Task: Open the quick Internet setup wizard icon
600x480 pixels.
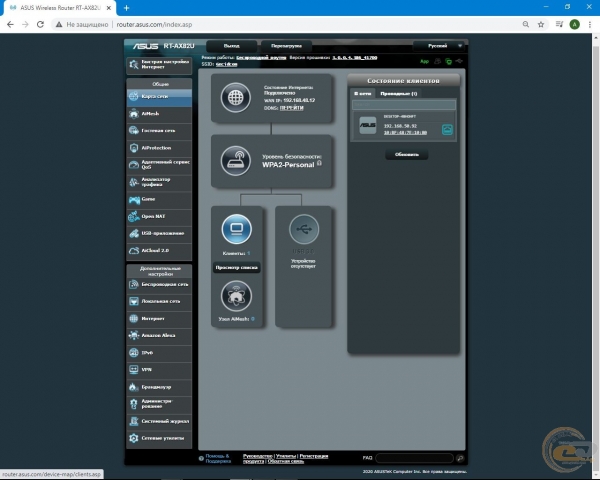Action: click(134, 65)
